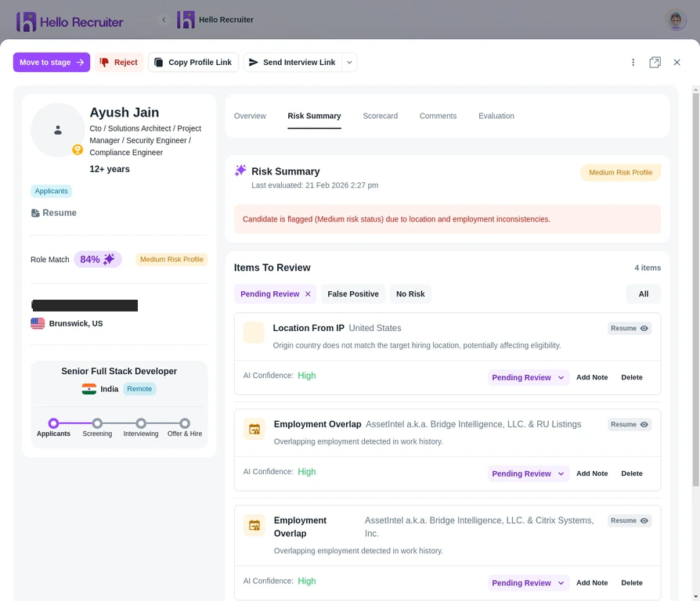Click the 4 items count

tap(648, 268)
